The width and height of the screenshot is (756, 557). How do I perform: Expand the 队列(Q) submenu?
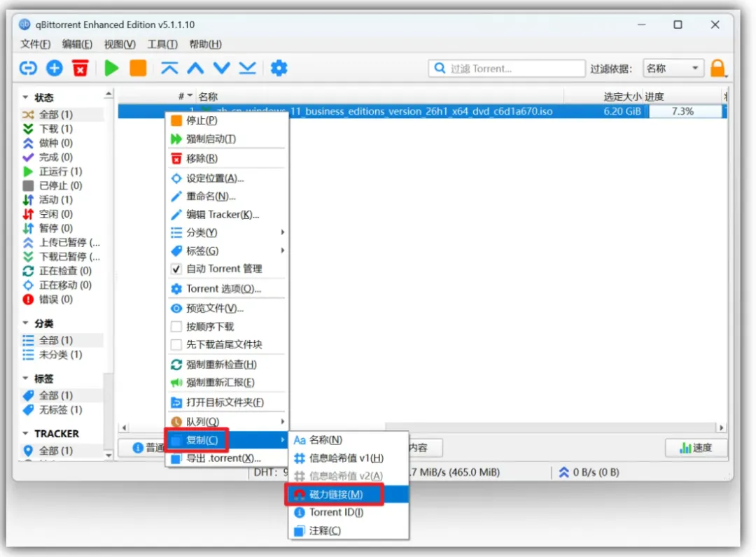click(226, 422)
